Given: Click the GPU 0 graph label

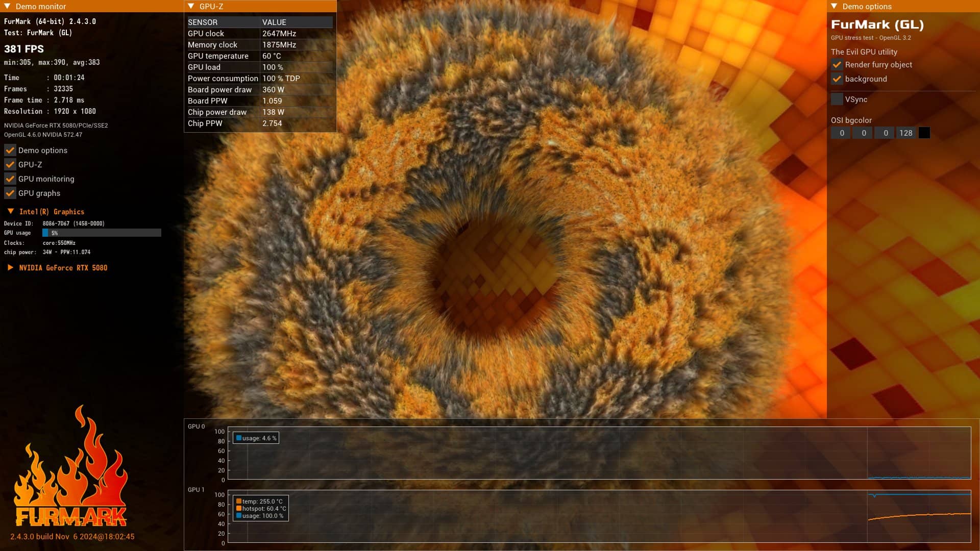Looking at the screenshot, I should tap(196, 427).
